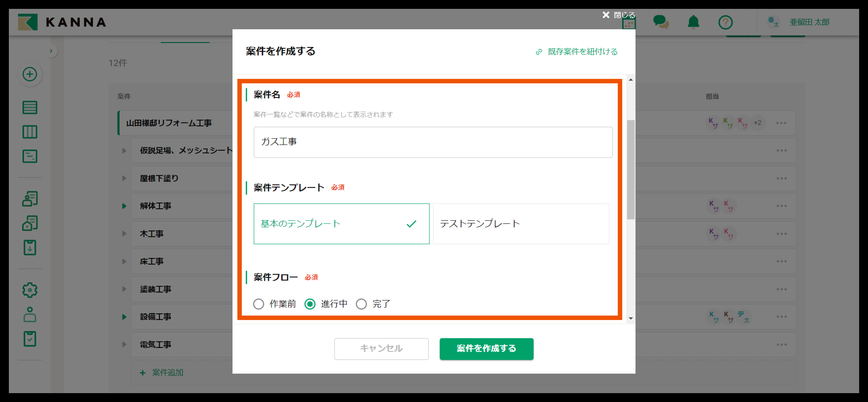Open the notifications bell icon
This screenshot has width=868, height=402.
694,22
